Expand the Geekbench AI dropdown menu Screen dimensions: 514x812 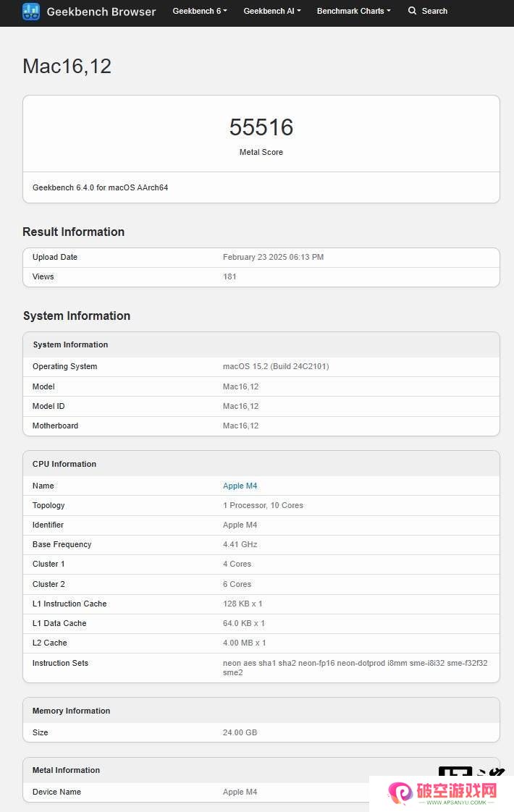pyautogui.click(x=272, y=11)
